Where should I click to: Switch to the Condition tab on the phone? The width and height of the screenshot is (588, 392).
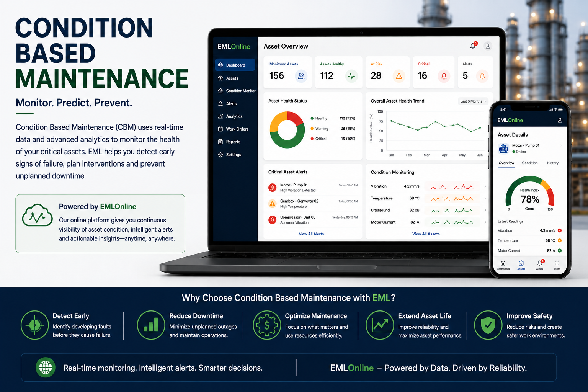(530, 163)
